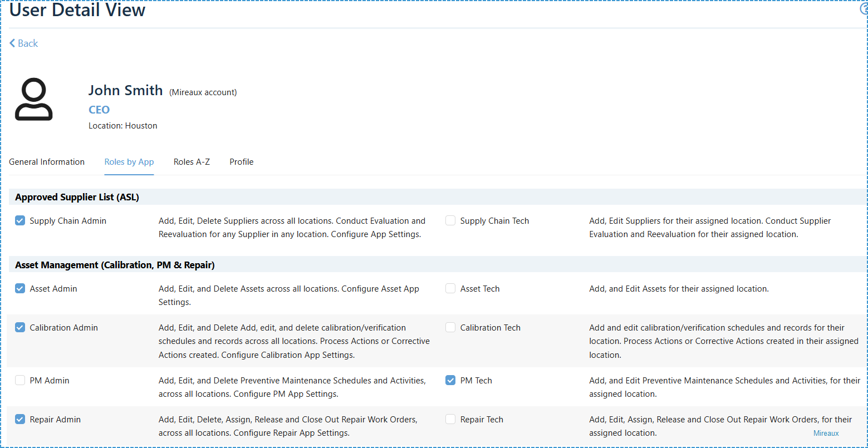Select the Roles by App tab
The image size is (868, 448).
pos(129,162)
